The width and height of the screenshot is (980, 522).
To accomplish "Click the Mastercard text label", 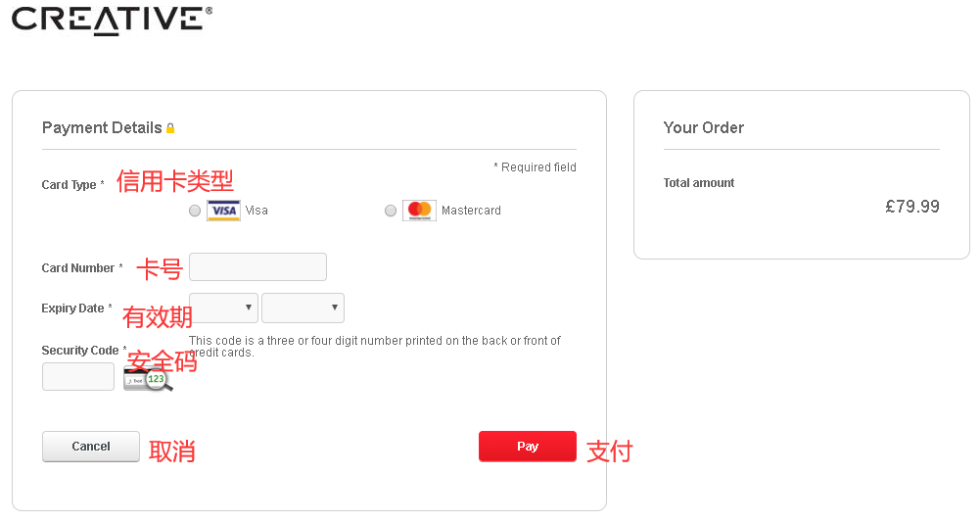I will point(471,211).
